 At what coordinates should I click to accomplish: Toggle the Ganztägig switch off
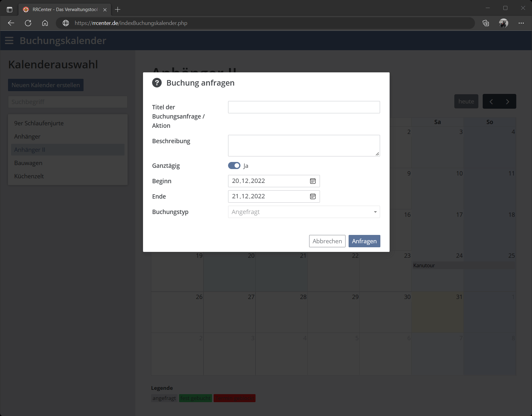234,166
